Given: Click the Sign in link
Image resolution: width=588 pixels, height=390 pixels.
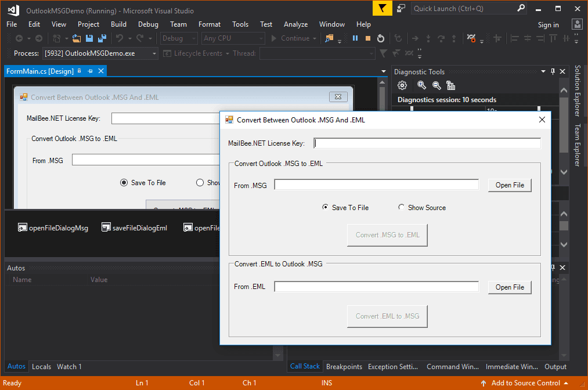Looking at the screenshot, I should (549, 25).
